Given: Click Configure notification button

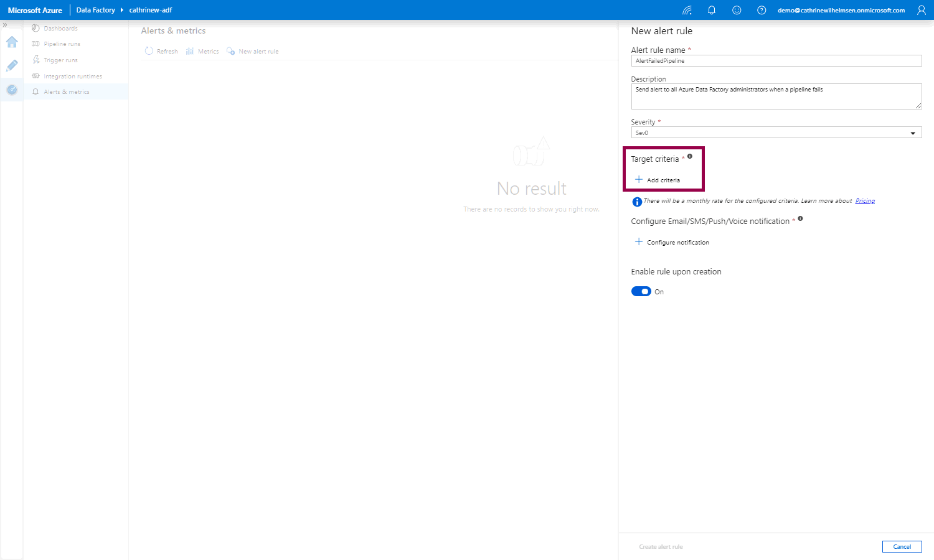Looking at the screenshot, I should [672, 243].
